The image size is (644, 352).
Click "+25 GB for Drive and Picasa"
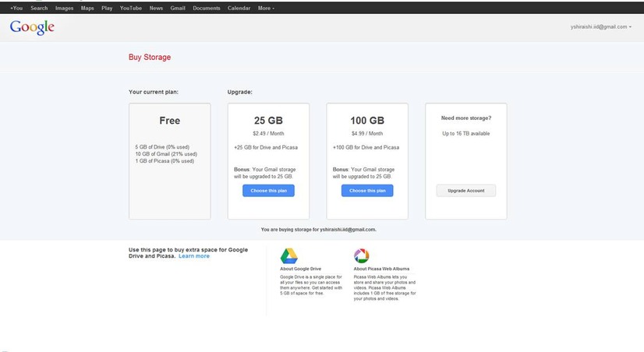(x=266, y=147)
